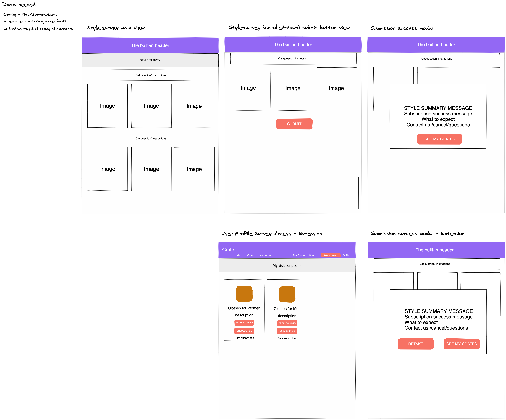Screen dimensions: 506x420
Task: Click the Clothes for Women crate icon
Action: [x=244, y=294]
